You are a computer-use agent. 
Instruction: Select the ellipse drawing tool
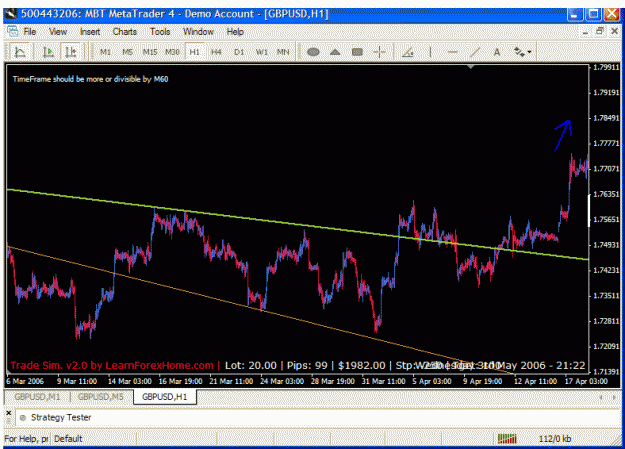coord(313,52)
